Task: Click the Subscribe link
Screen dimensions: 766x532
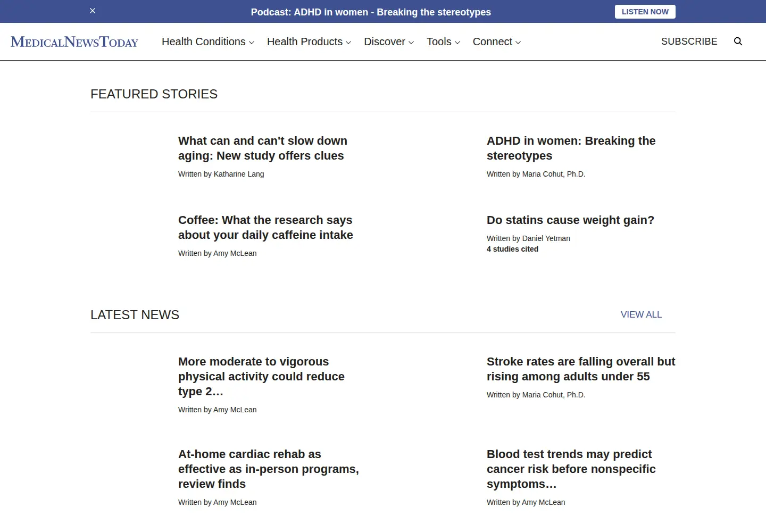Action: coord(689,41)
